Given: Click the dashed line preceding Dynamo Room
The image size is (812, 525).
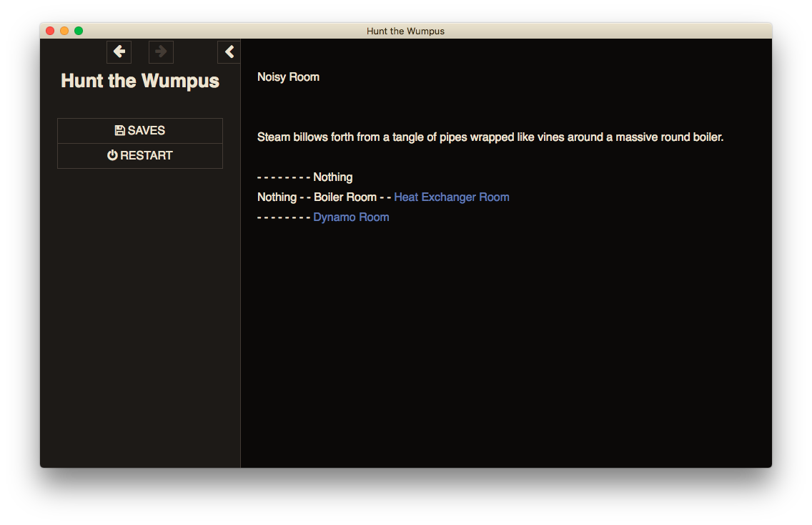Looking at the screenshot, I should pyautogui.click(x=283, y=217).
